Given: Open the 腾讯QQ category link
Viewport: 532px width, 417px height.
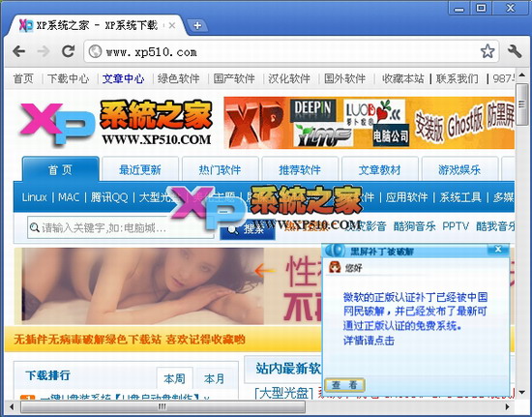Looking at the screenshot, I should tap(109, 197).
